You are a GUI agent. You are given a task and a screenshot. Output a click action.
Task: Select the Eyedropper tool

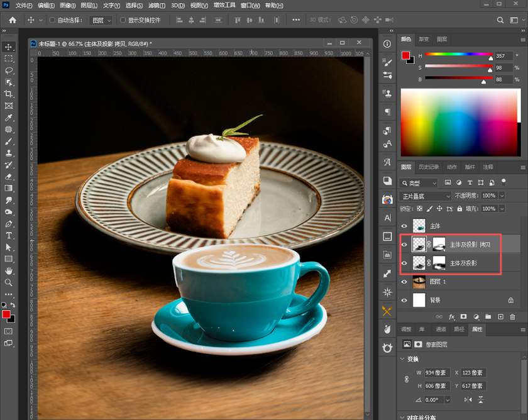point(9,118)
